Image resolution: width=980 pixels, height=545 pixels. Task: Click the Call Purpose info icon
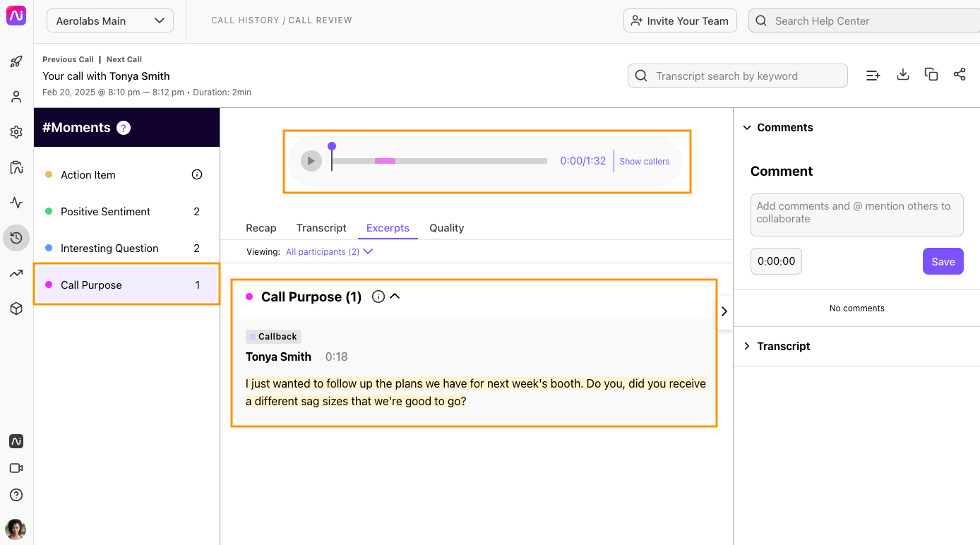pos(378,297)
